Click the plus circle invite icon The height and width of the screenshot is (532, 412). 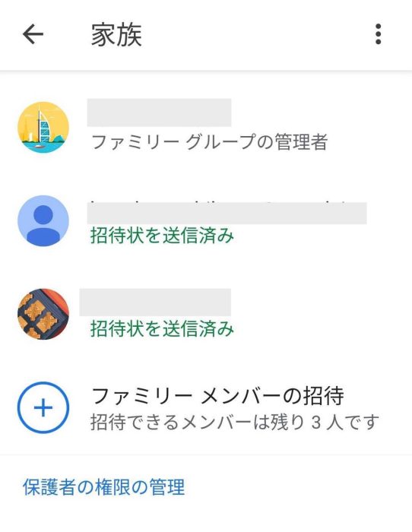(x=43, y=407)
